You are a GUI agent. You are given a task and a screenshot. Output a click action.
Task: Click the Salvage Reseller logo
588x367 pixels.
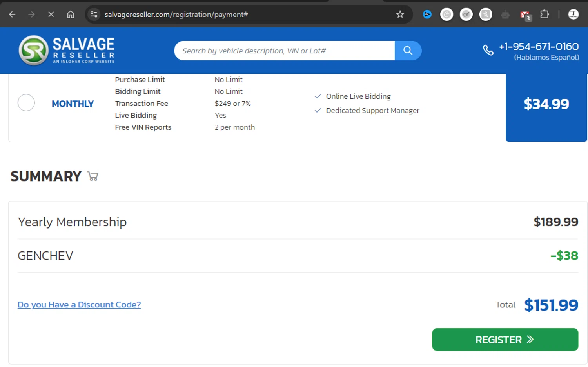click(67, 50)
